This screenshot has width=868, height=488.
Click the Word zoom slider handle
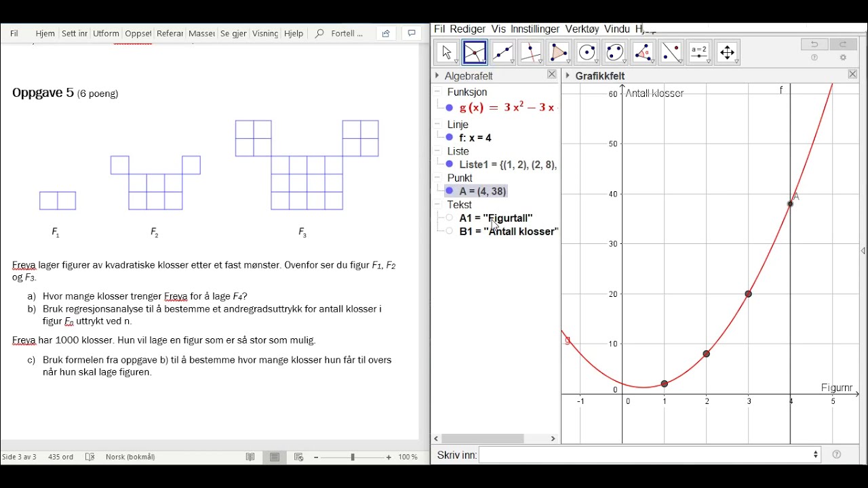353,457
